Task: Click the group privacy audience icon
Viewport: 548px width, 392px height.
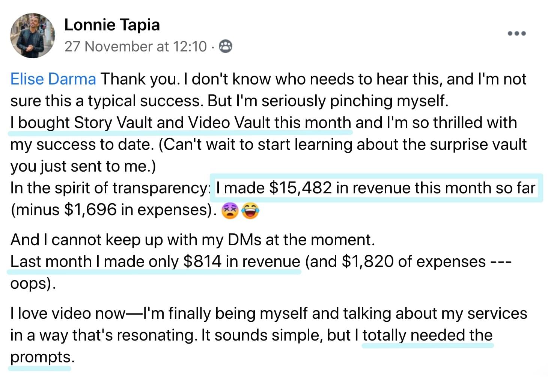Action: coord(226,47)
